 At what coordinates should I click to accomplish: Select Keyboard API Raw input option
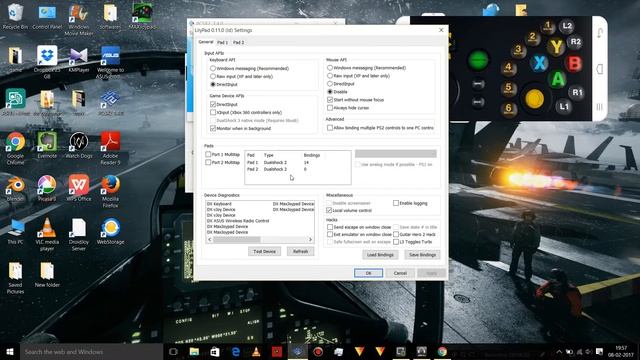tap(213, 76)
